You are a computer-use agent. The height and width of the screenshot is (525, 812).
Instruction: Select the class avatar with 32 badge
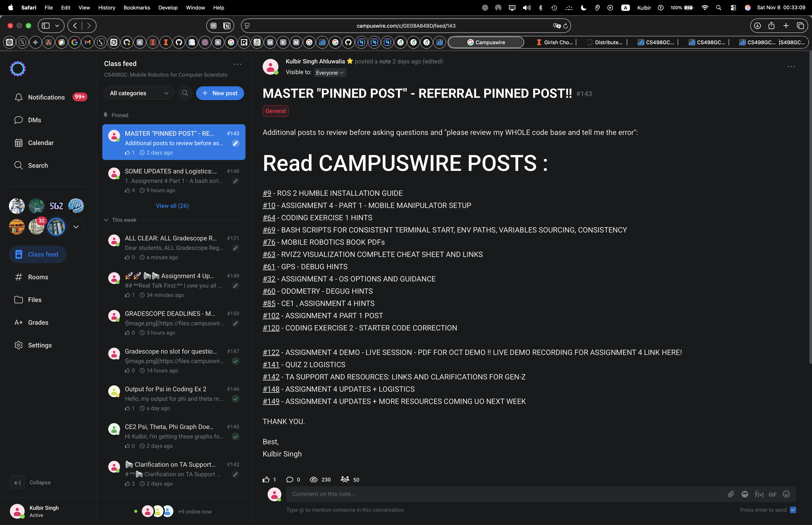pyautogui.click(x=37, y=226)
